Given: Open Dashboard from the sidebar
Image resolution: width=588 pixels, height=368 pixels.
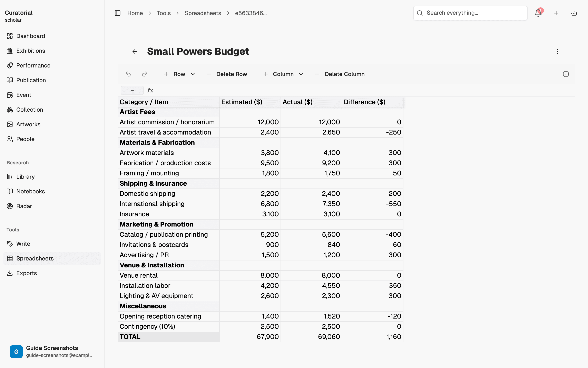Looking at the screenshot, I should click(x=52, y=36).
